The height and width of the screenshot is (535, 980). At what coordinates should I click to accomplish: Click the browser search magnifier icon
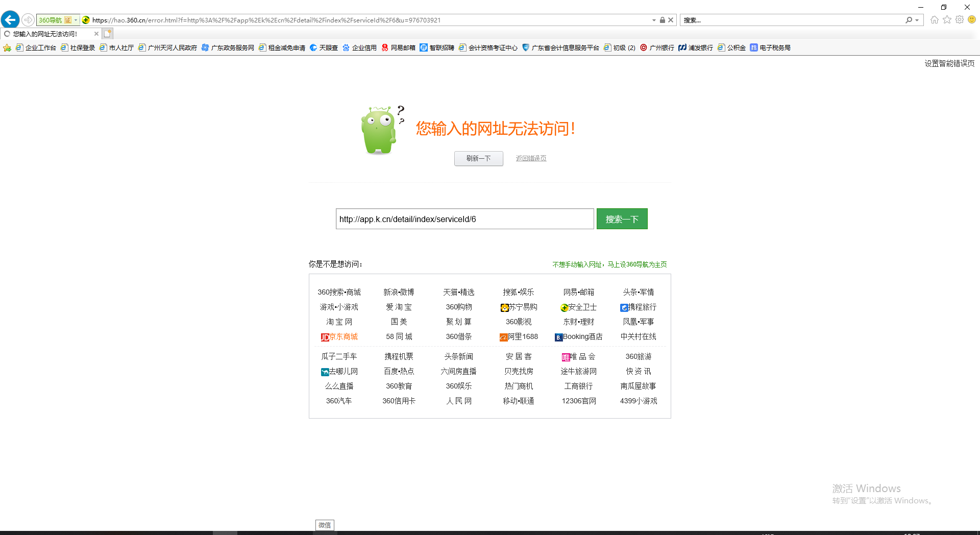pyautogui.click(x=909, y=20)
